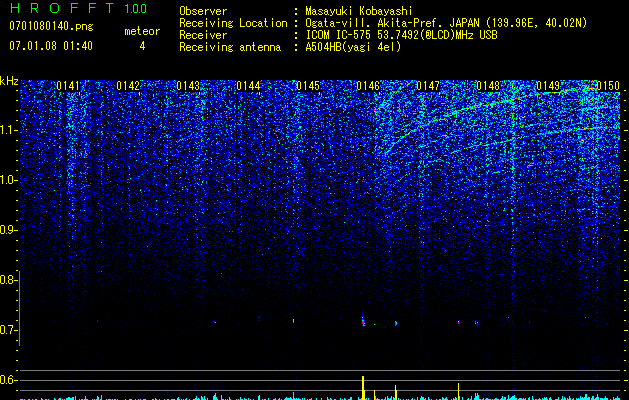Click the 0143 time marker
The height and width of the screenshot is (400, 629).
[188, 86]
